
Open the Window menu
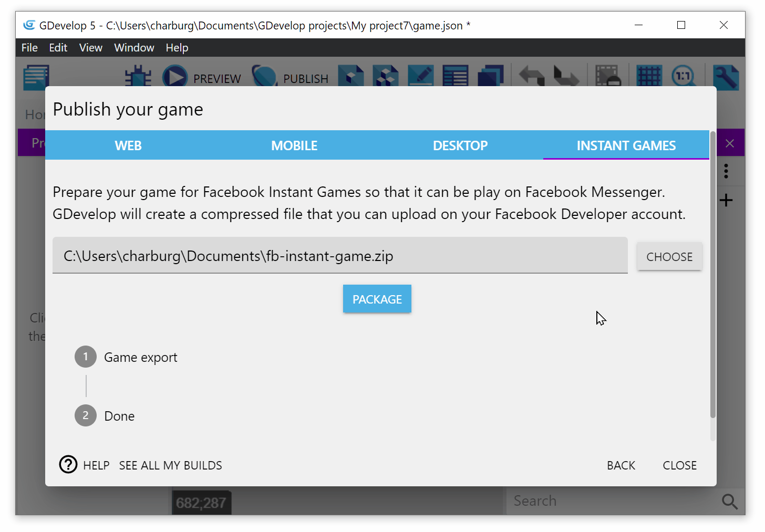[x=134, y=48]
